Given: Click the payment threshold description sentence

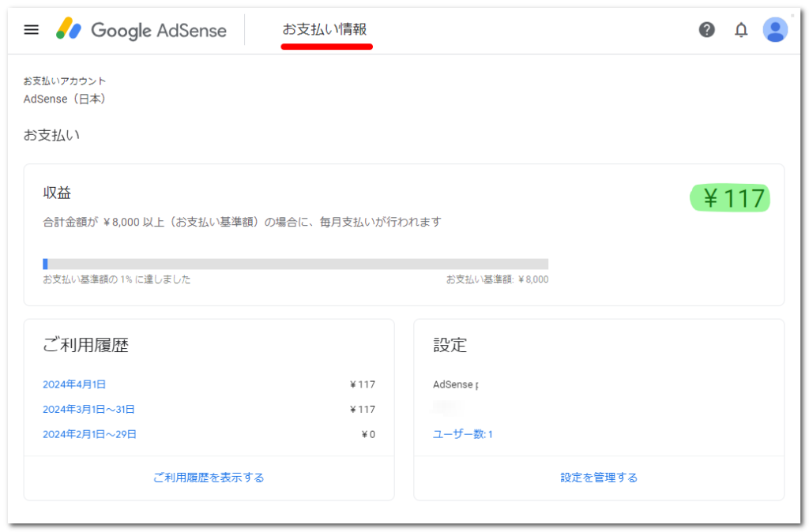Looking at the screenshot, I should point(242,222).
